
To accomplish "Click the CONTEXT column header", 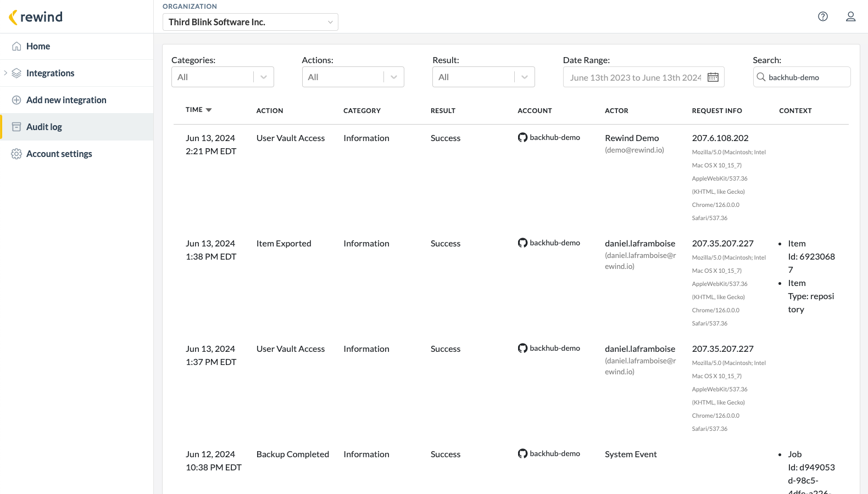I will pos(795,110).
